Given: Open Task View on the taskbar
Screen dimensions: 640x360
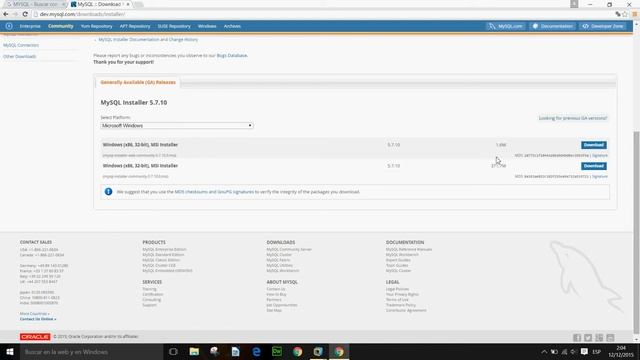Looking at the screenshot, I should point(173,351).
